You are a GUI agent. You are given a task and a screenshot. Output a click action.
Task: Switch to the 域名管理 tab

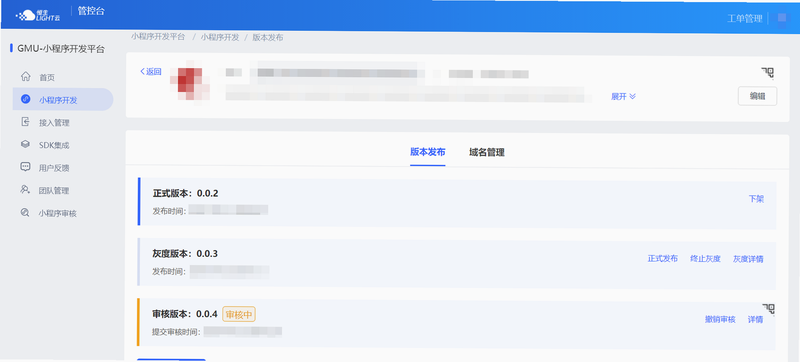(487, 152)
